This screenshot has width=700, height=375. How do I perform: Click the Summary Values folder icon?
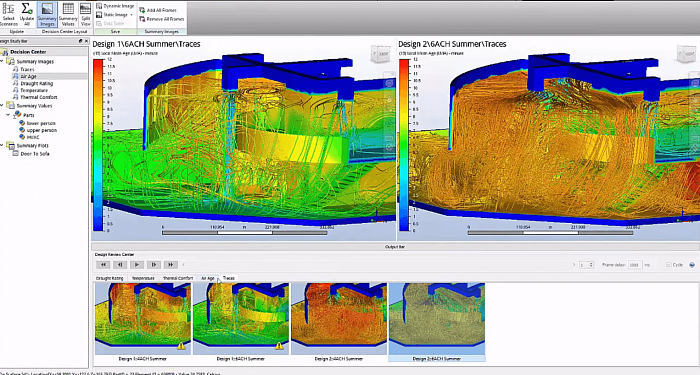coord(10,106)
